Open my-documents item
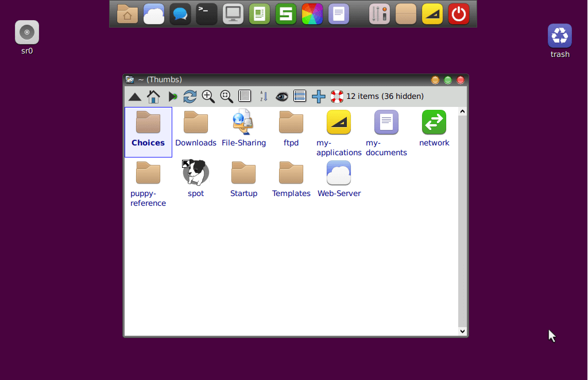 coord(386,133)
